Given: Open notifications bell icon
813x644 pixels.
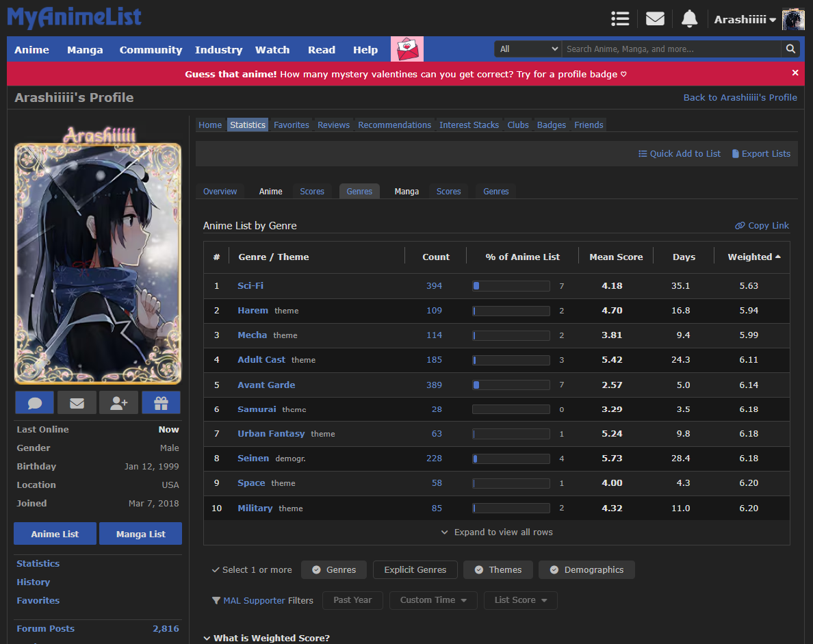Looking at the screenshot, I should (x=689, y=18).
